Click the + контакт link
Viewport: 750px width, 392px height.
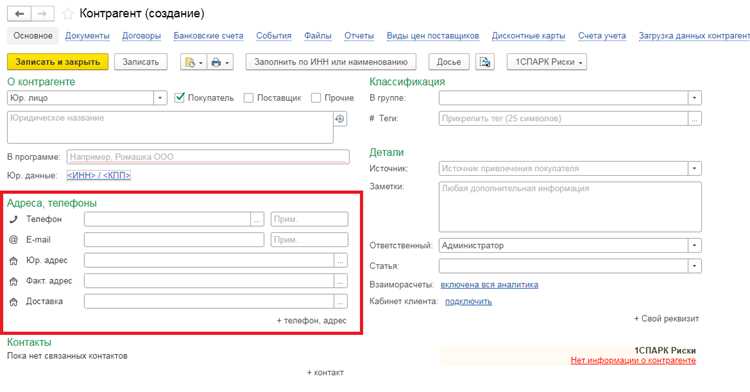(325, 372)
